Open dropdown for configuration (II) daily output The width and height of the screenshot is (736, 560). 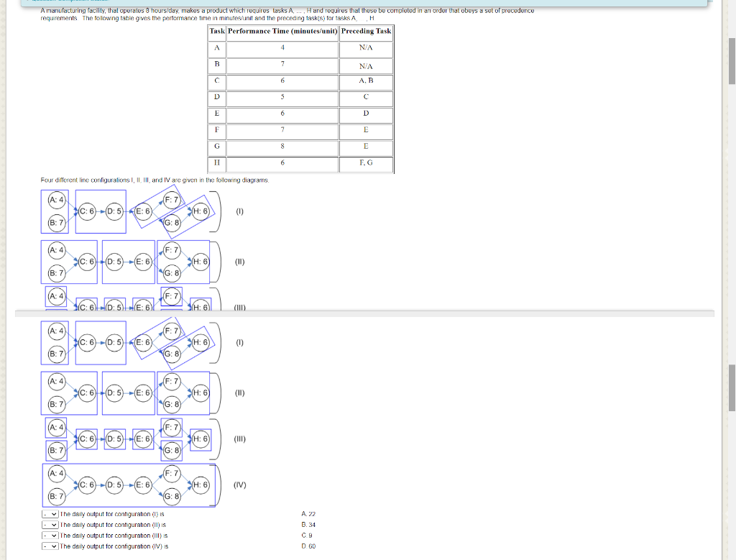[50, 525]
